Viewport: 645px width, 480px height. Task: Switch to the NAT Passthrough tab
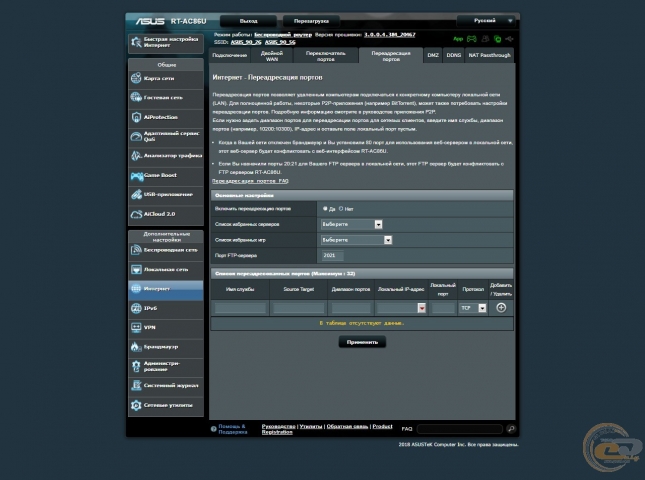490,56
